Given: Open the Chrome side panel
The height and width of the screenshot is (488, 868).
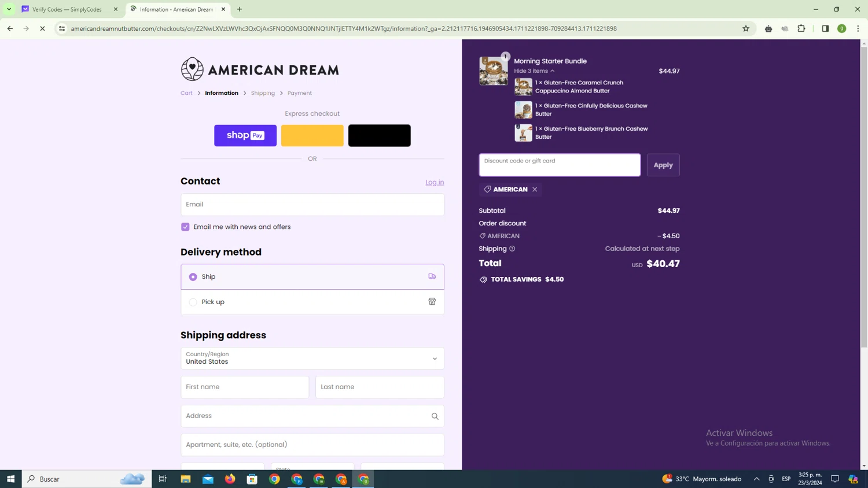Looking at the screenshot, I should pos(825,28).
